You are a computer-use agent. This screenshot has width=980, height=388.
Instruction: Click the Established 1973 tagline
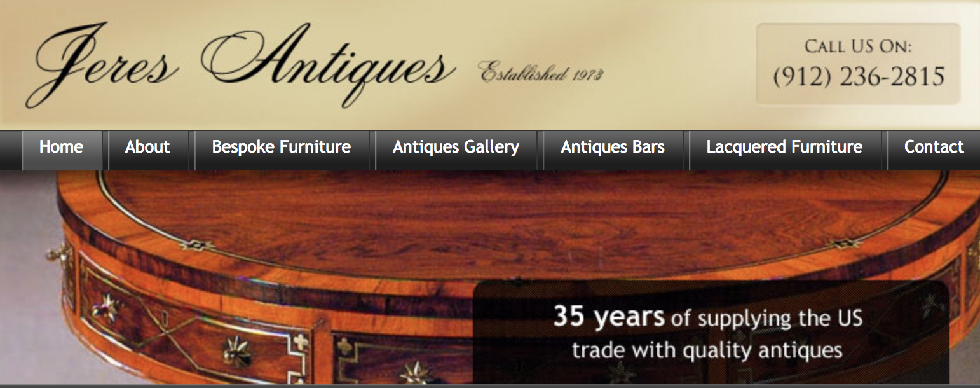[541, 73]
